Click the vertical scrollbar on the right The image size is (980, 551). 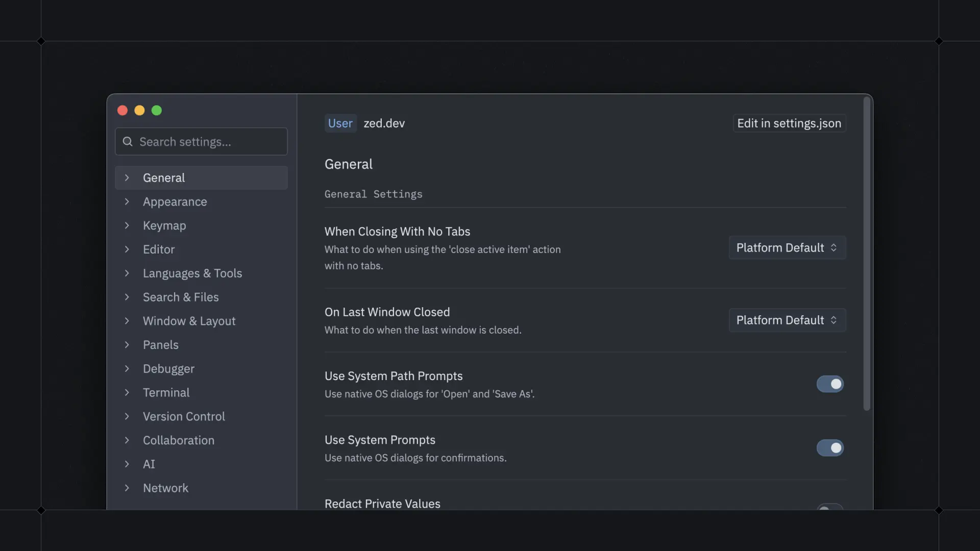[866, 255]
